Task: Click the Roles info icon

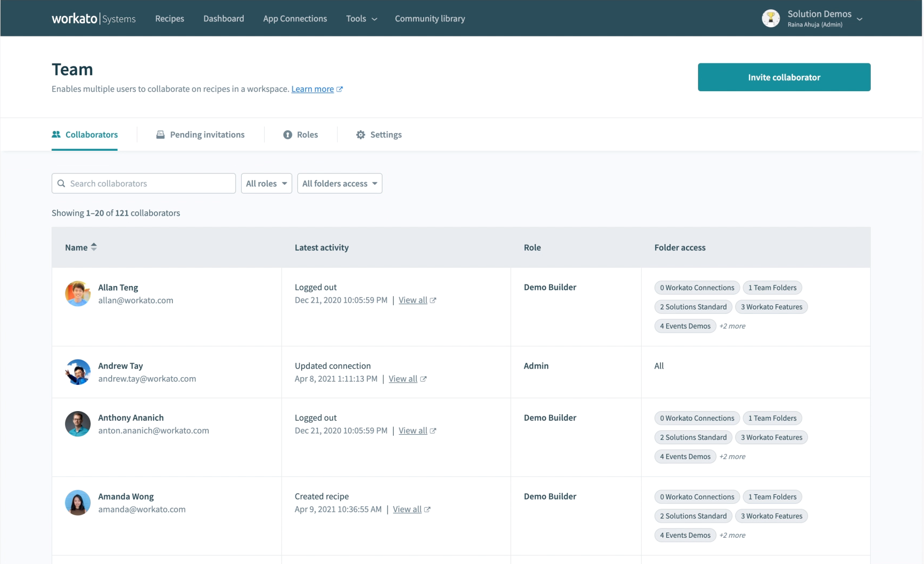Action: 288,135
